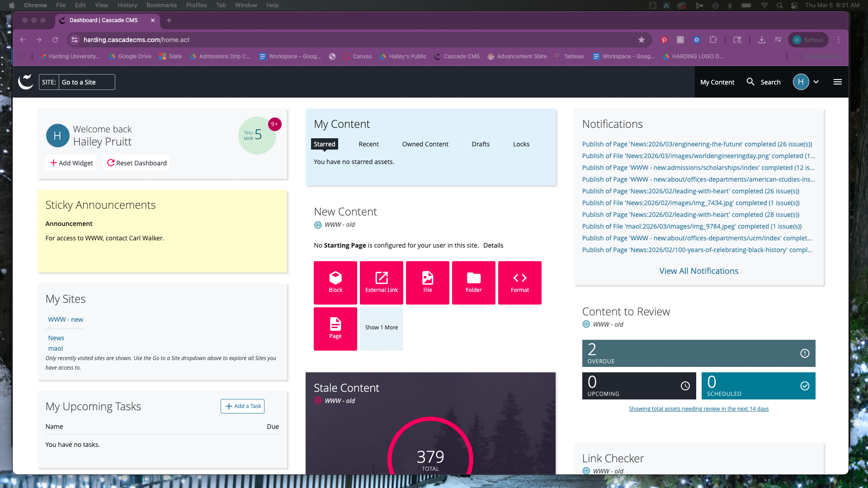Click the Add a Task button
The width and height of the screenshot is (868, 488).
click(243, 406)
